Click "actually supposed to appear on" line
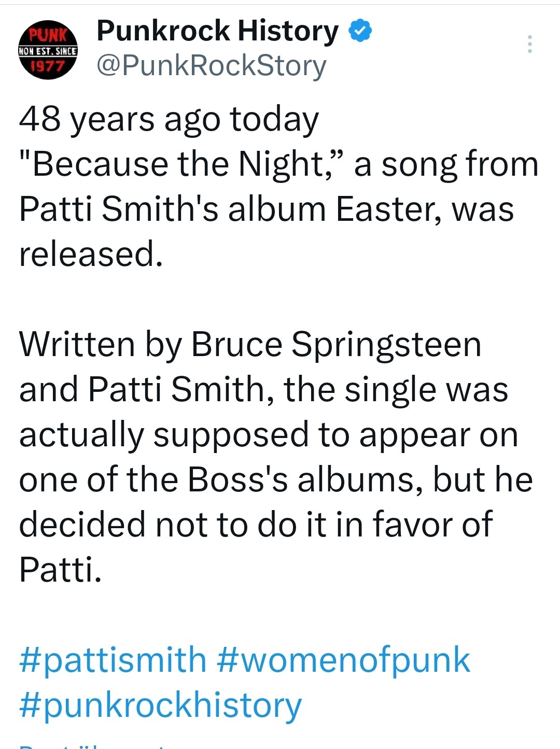The image size is (560, 749). click(269, 434)
